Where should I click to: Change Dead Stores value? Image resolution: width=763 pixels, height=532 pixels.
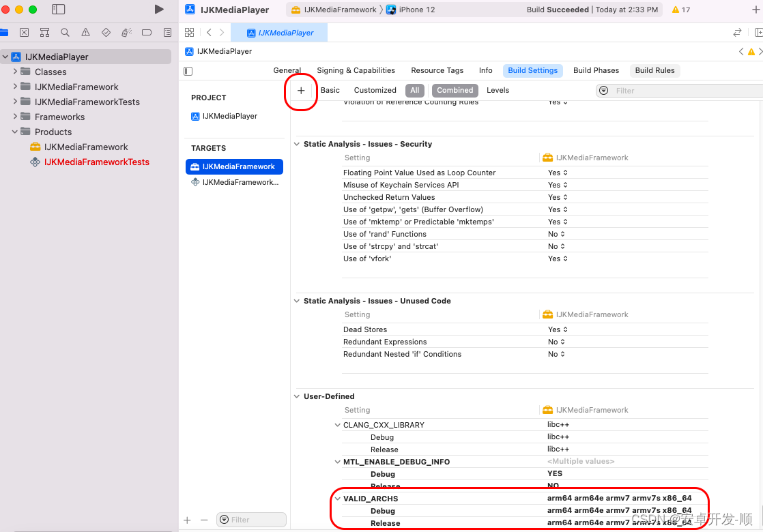(x=558, y=329)
